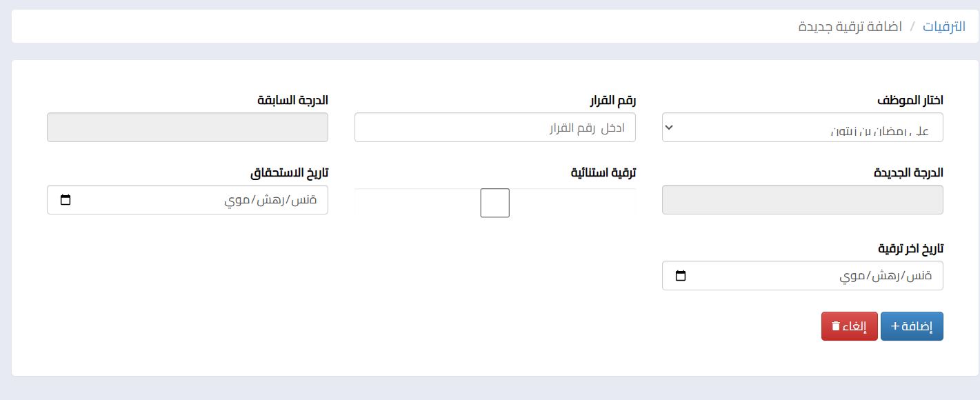Click the plus icon on إضافة button
The height and width of the screenshot is (400, 980).
pos(895,326)
